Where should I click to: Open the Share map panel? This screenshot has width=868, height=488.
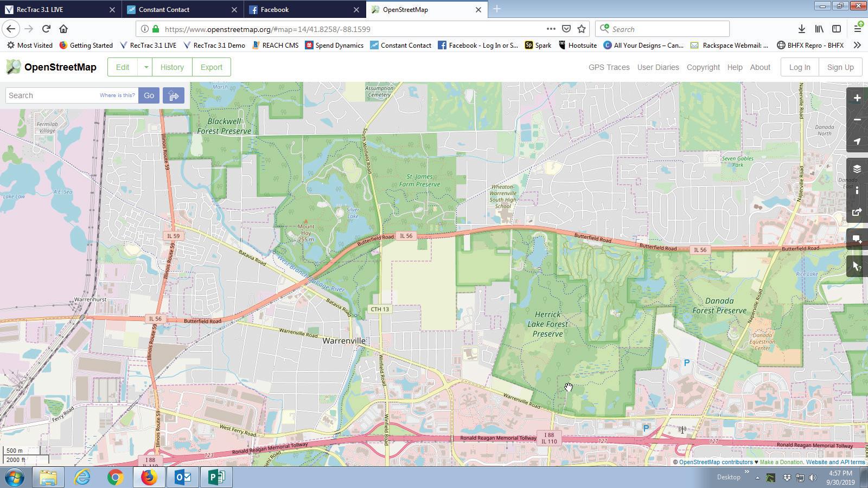857,212
